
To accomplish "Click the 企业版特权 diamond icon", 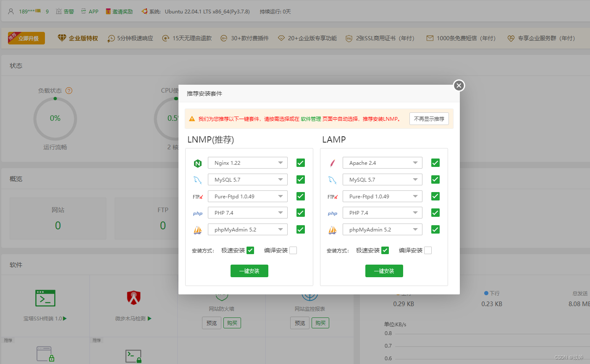I will 62,38.
